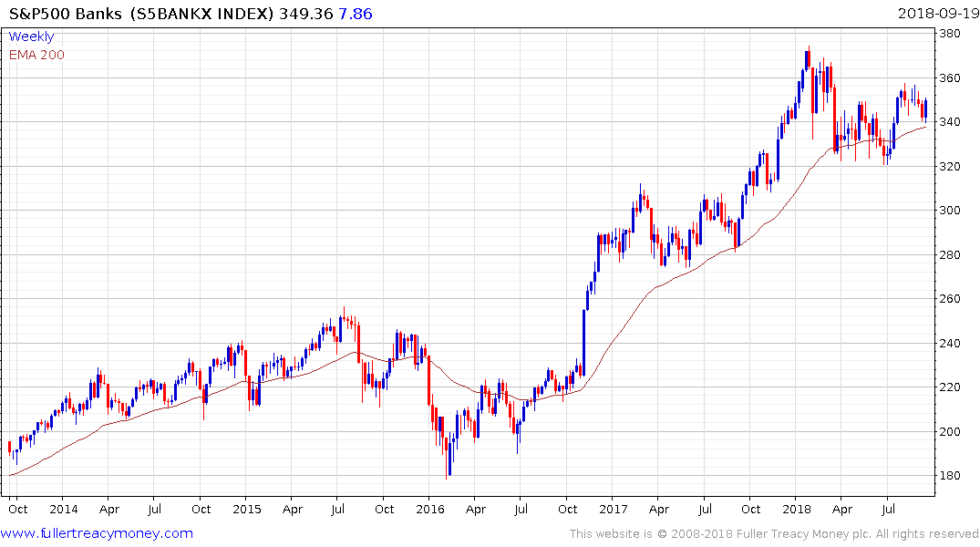Click the '(S5BANKX INDEX)' ticker text

(201, 14)
